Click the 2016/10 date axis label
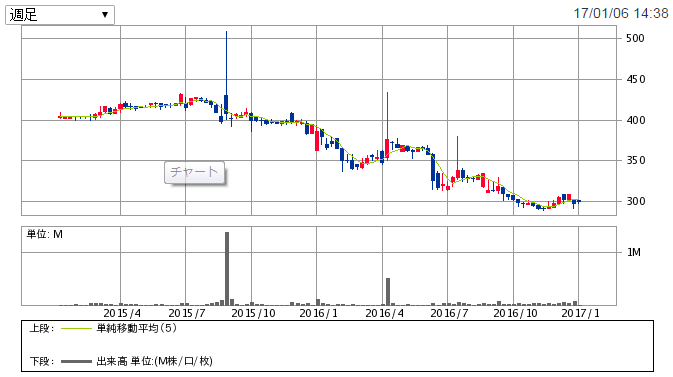The width and height of the screenshot is (673, 377). pos(515,313)
